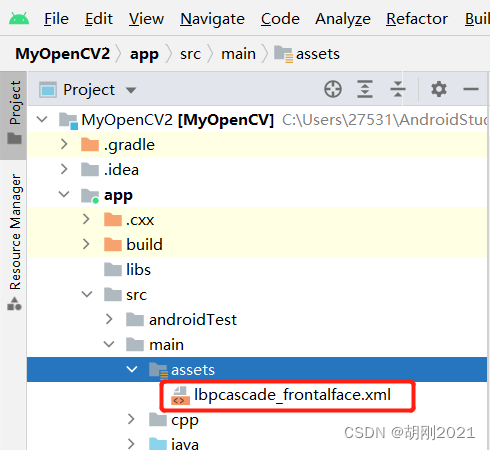
Task: Select the build tree item
Action: tap(257, 245)
